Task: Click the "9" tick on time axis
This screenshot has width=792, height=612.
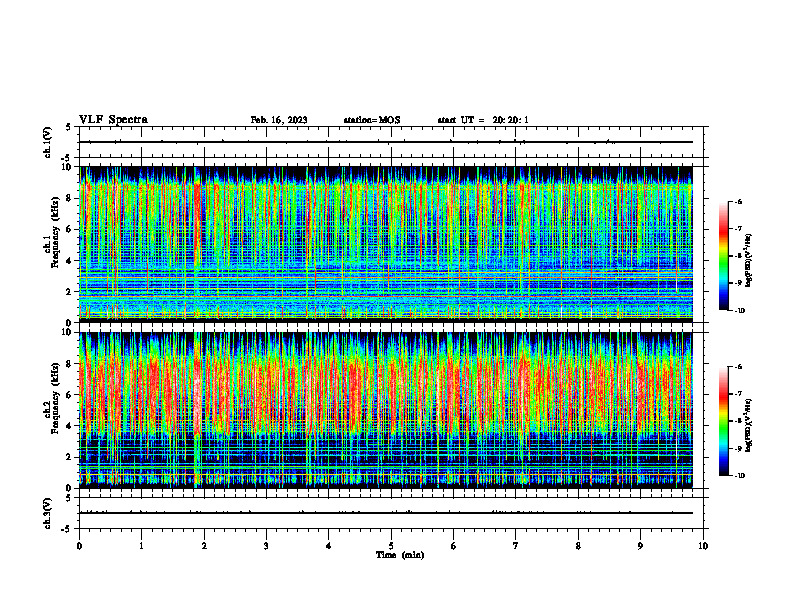Action: pyautogui.click(x=640, y=546)
